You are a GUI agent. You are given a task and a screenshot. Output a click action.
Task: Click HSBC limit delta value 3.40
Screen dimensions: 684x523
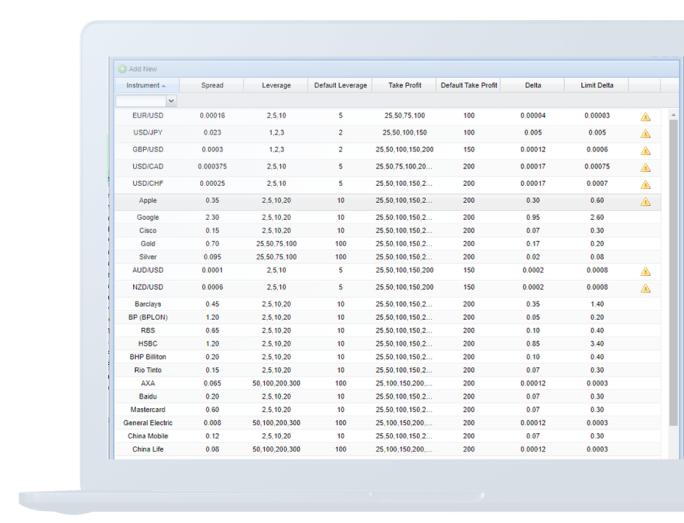597,344
